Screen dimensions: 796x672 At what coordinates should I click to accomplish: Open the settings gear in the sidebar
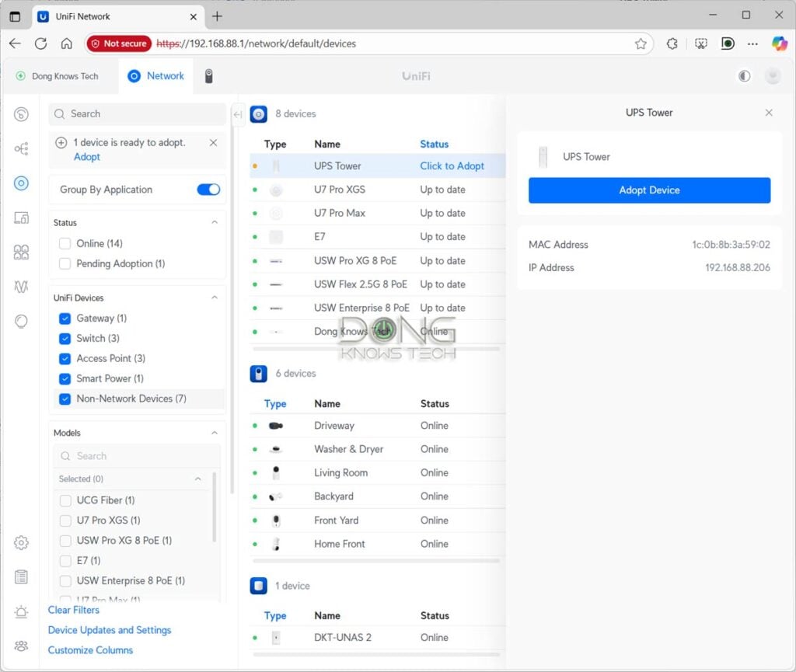click(x=21, y=542)
